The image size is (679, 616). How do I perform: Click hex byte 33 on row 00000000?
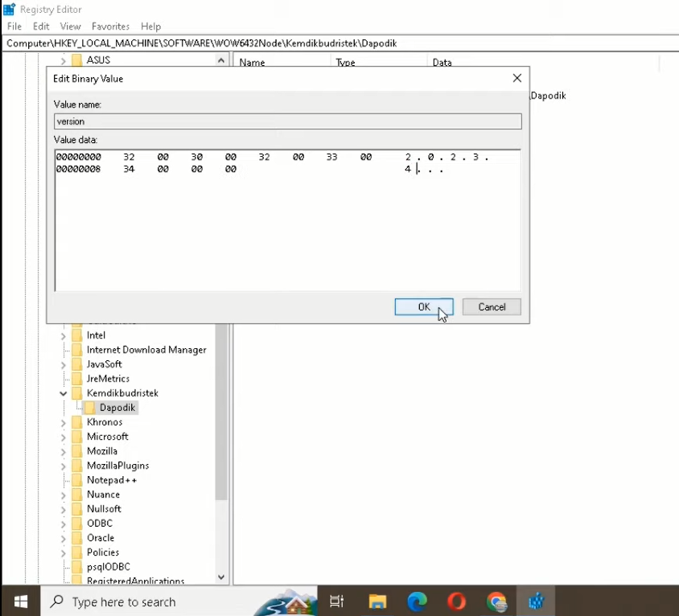point(331,157)
